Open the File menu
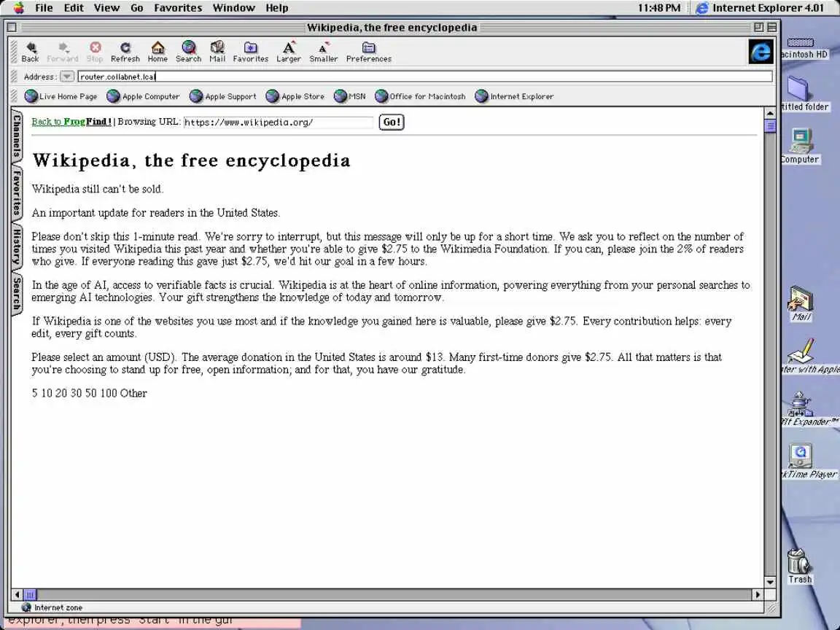 pos(44,7)
